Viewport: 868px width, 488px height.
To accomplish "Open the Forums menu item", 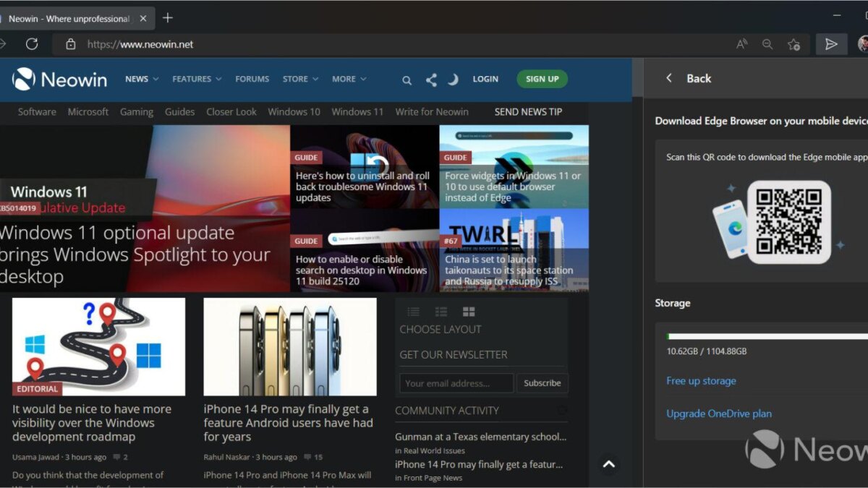I will [252, 79].
